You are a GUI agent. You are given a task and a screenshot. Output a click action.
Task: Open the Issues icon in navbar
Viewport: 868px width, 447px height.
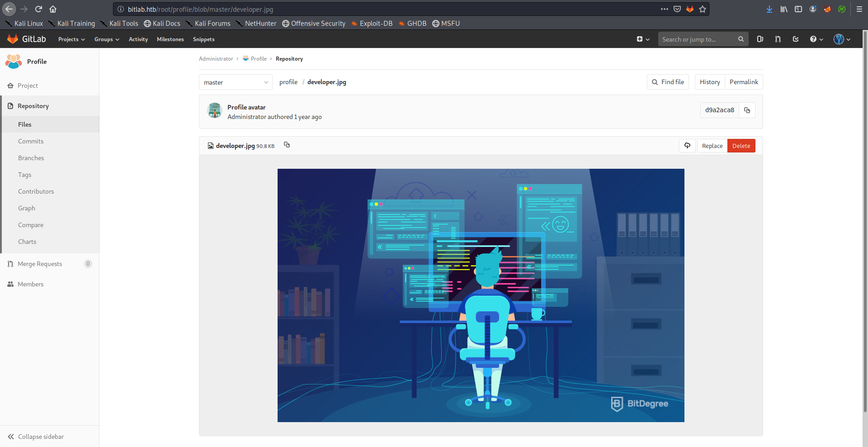pyautogui.click(x=760, y=39)
